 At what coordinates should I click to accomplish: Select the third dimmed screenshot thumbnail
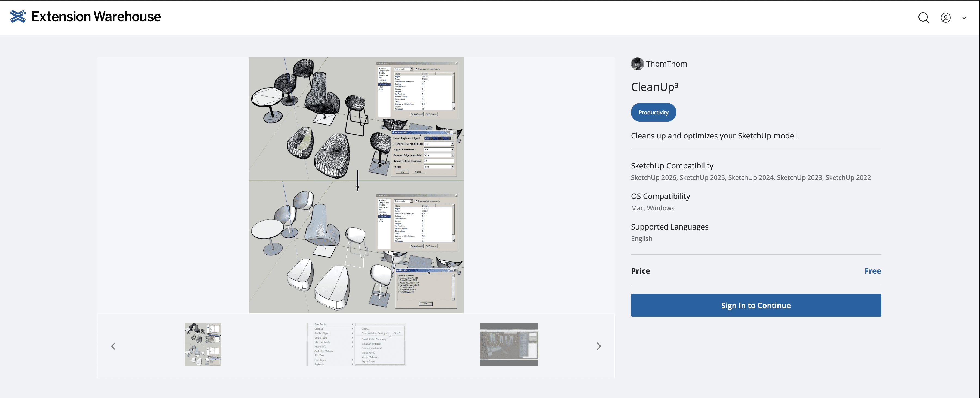tap(509, 344)
